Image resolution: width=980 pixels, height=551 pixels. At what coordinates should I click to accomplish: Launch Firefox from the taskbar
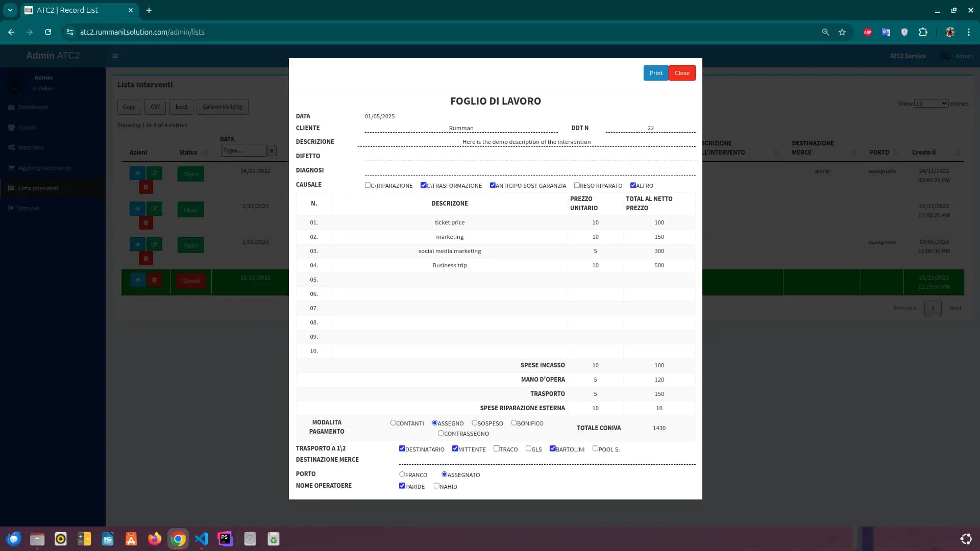point(155,539)
